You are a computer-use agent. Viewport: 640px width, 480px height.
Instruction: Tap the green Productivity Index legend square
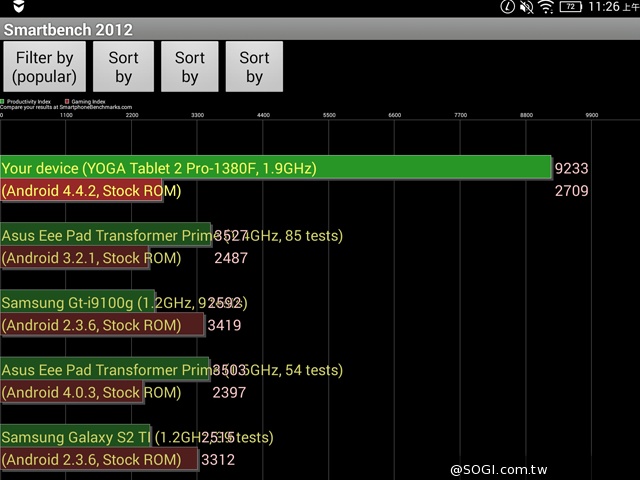pos(2,101)
